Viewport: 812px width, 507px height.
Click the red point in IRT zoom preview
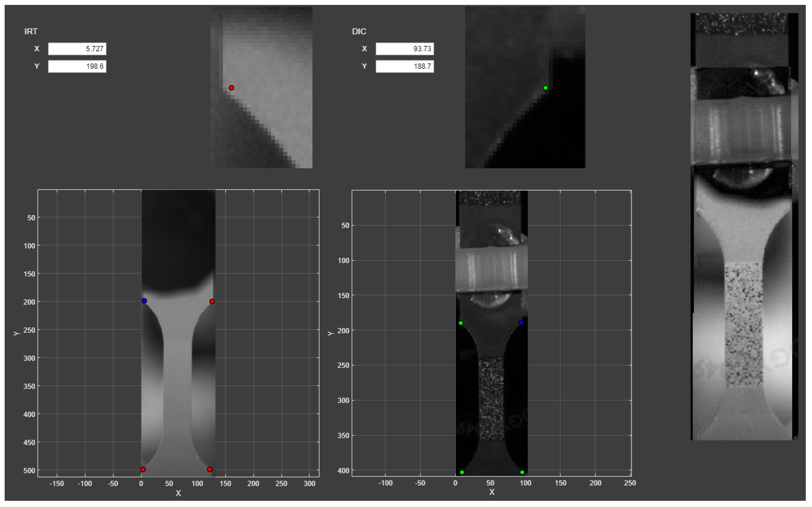pos(231,88)
